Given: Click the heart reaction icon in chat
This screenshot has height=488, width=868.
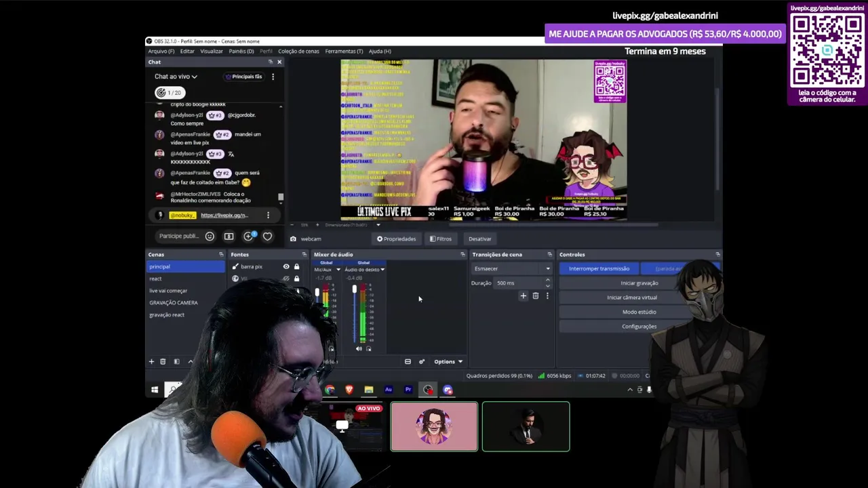Looking at the screenshot, I should [267, 237].
